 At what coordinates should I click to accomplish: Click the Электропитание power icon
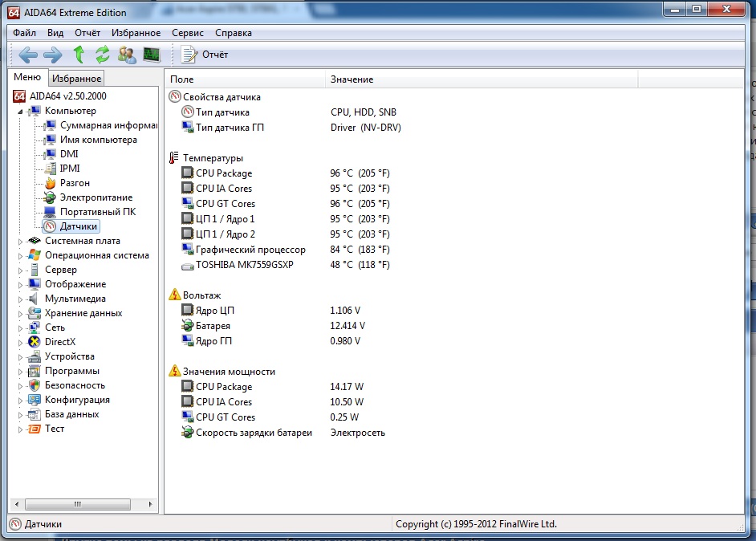pos(50,197)
